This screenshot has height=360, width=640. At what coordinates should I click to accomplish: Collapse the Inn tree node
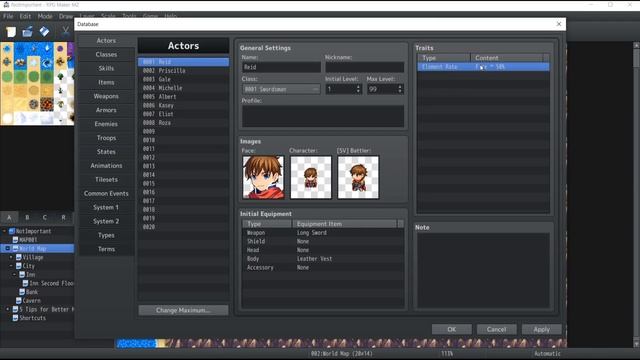click(x=14, y=275)
